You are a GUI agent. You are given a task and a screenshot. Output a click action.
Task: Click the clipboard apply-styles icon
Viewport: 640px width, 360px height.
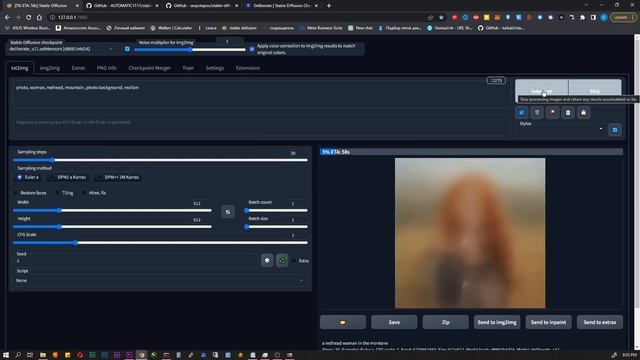(x=568, y=113)
